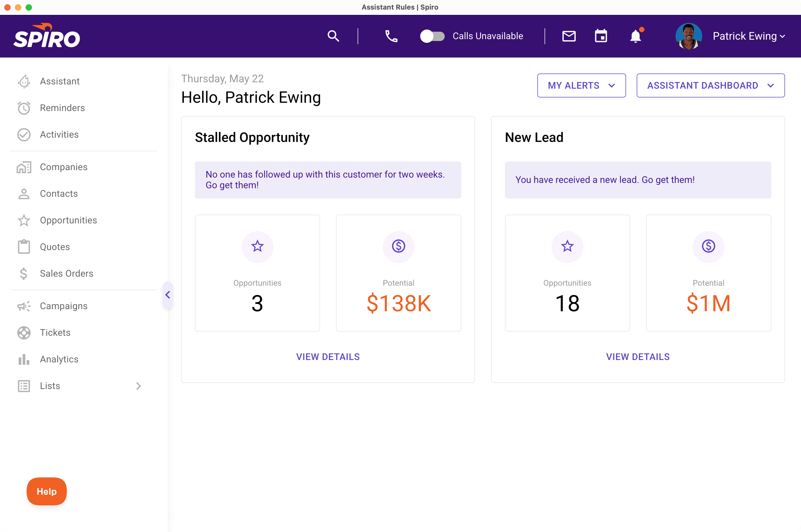The height and width of the screenshot is (532, 801).
Task: Click the Reminders clock icon
Action: [24, 108]
